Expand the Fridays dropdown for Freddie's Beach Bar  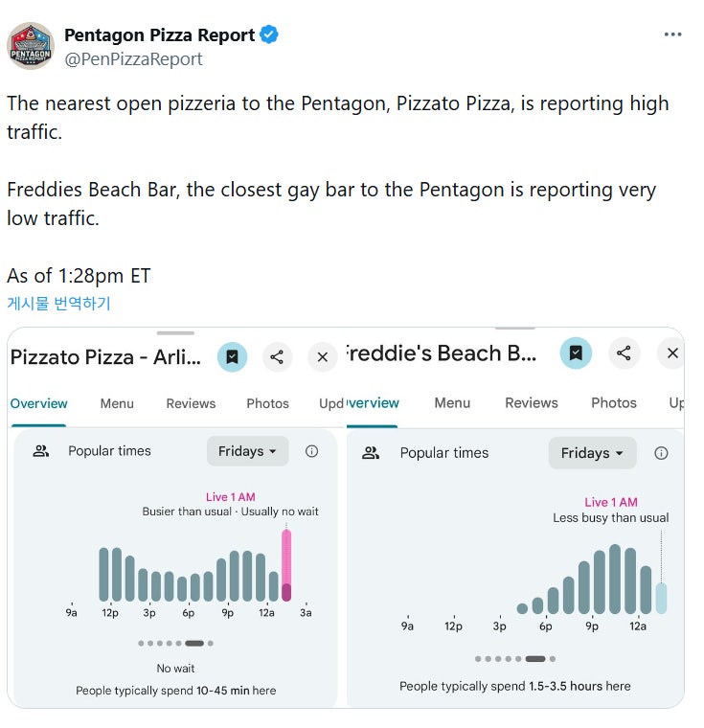click(592, 453)
